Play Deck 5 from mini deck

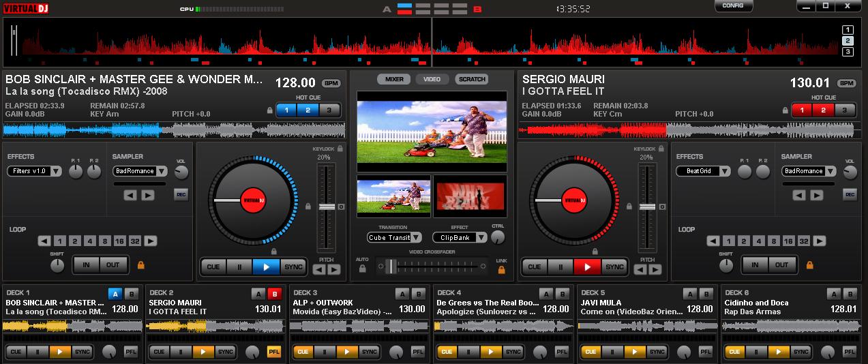[x=635, y=352]
